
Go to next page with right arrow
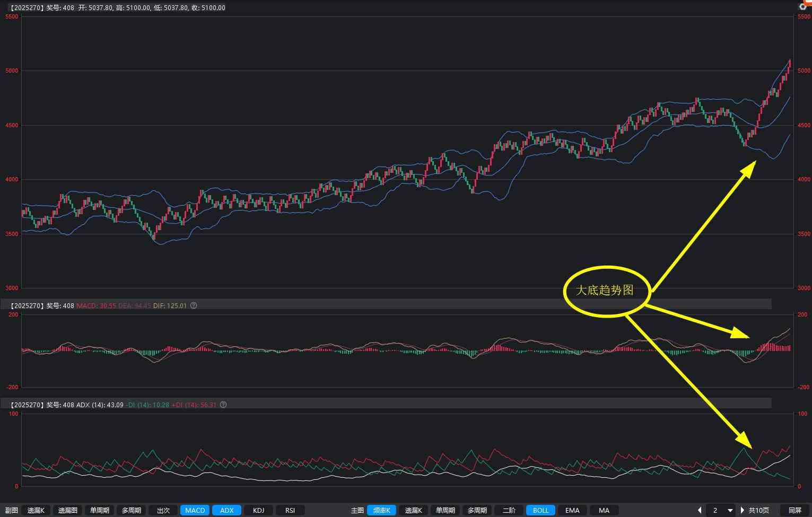click(x=743, y=510)
